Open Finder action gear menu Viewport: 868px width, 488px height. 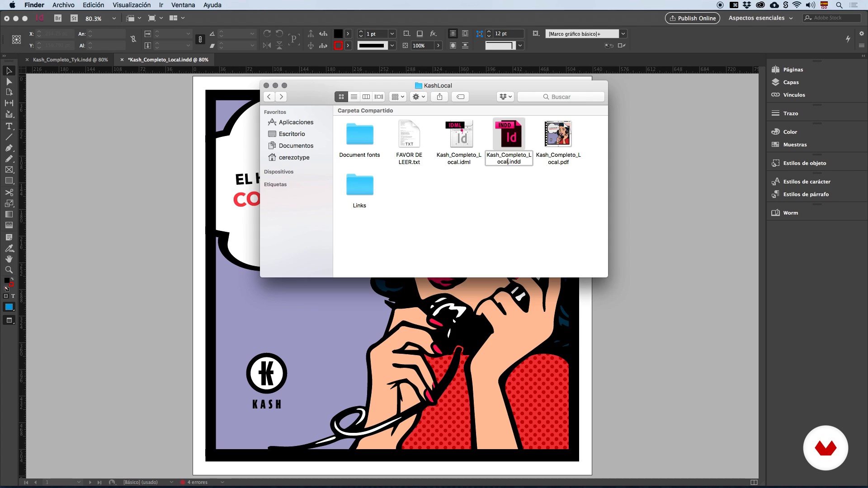pyautogui.click(x=419, y=97)
